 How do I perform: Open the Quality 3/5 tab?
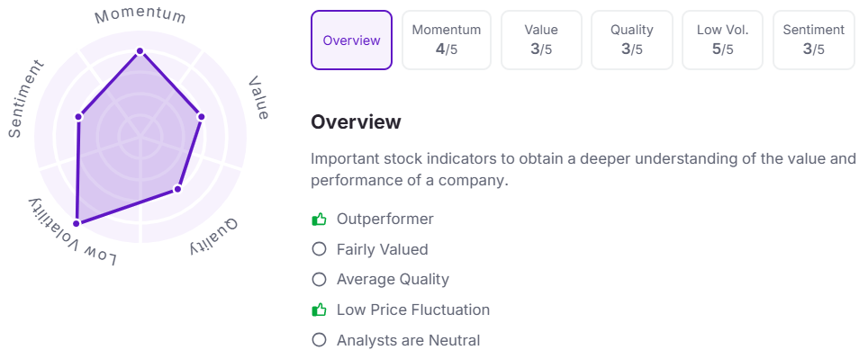click(x=631, y=40)
